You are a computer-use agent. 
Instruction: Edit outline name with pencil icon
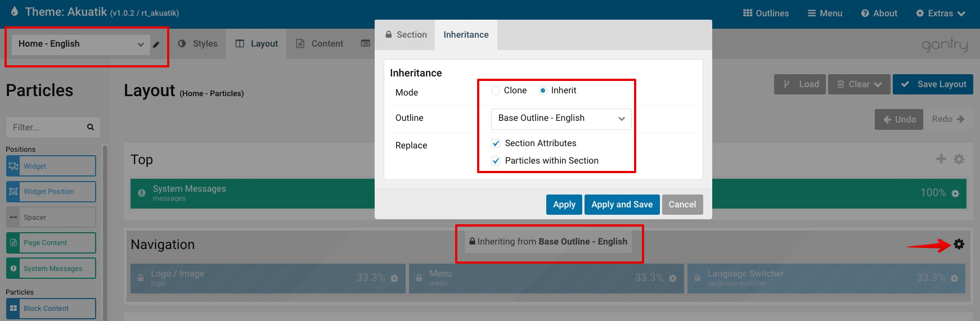[x=156, y=44]
